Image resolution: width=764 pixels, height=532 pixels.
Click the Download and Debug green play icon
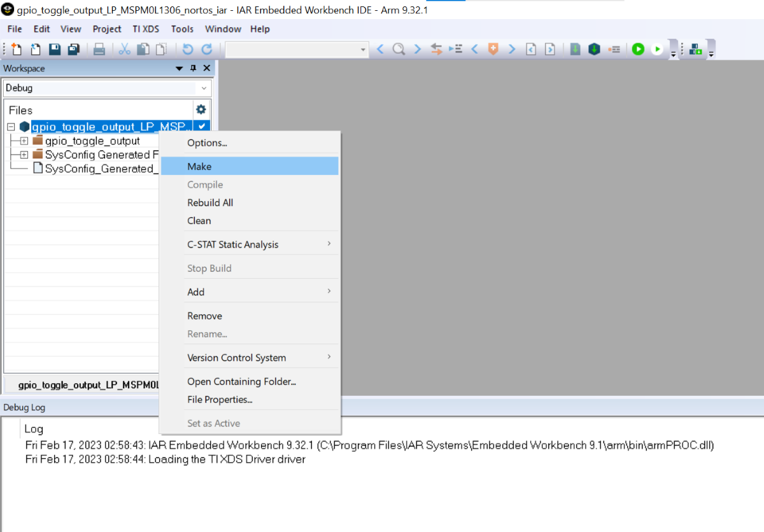638,49
